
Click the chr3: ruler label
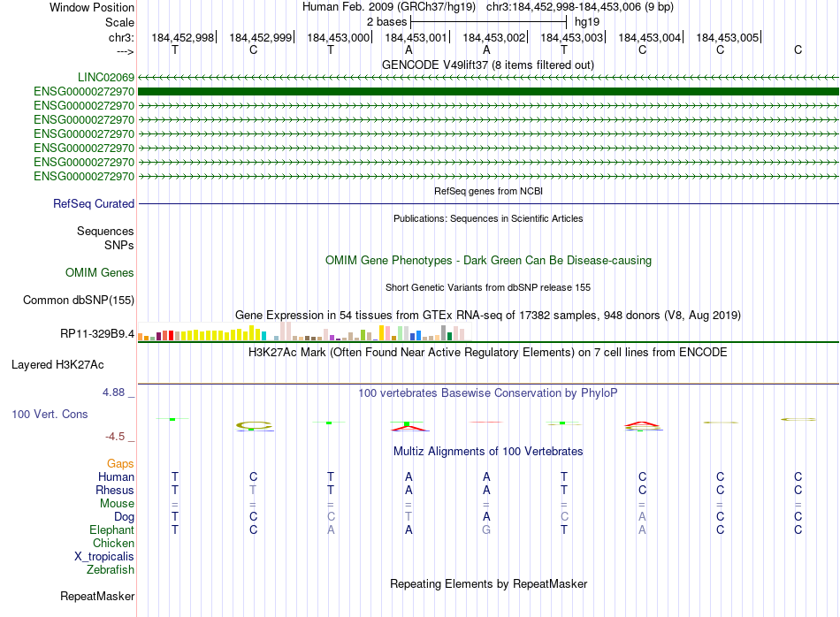click(121, 37)
